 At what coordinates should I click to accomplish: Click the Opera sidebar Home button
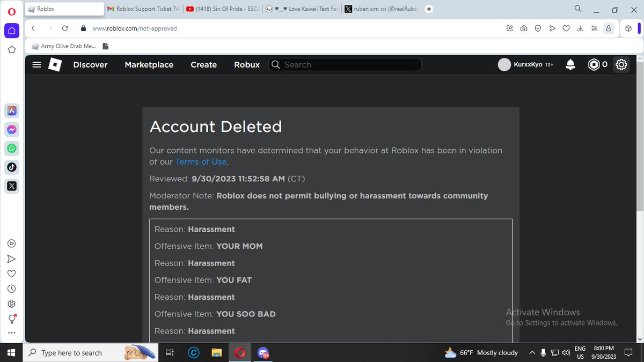coord(12,30)
